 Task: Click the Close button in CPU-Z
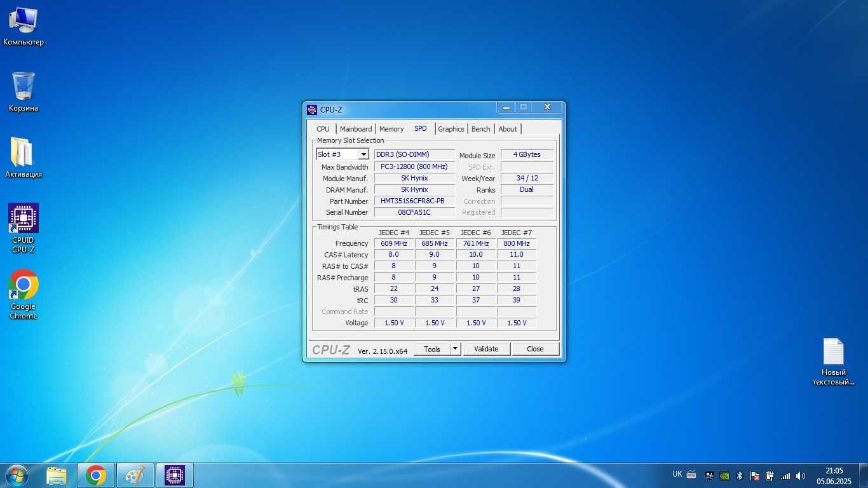tap(535, 349)
